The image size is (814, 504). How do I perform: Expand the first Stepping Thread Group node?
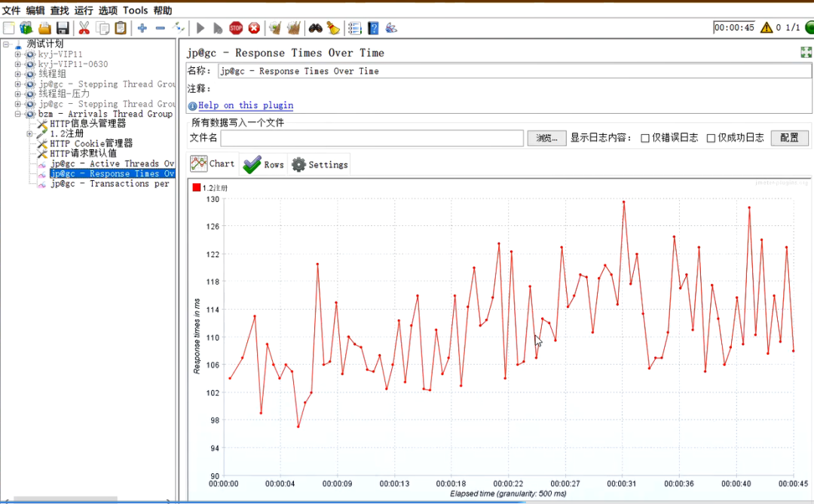pos(17,84)
